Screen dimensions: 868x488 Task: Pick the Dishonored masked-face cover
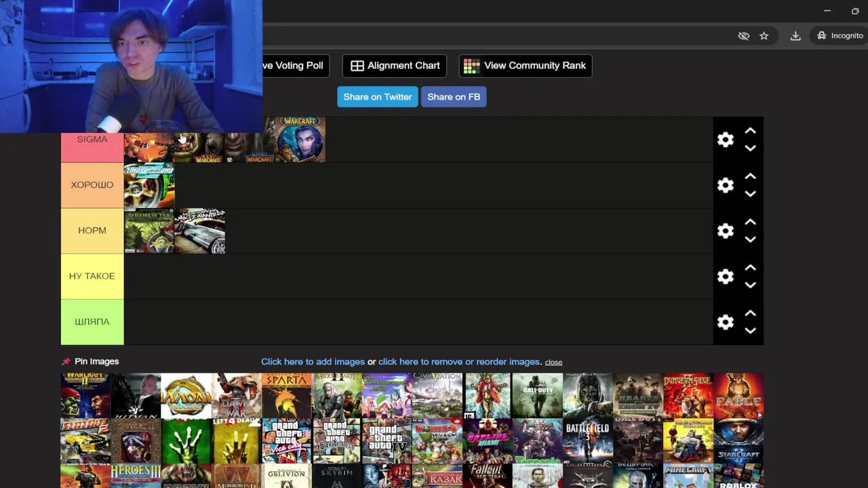click(587, 396)
